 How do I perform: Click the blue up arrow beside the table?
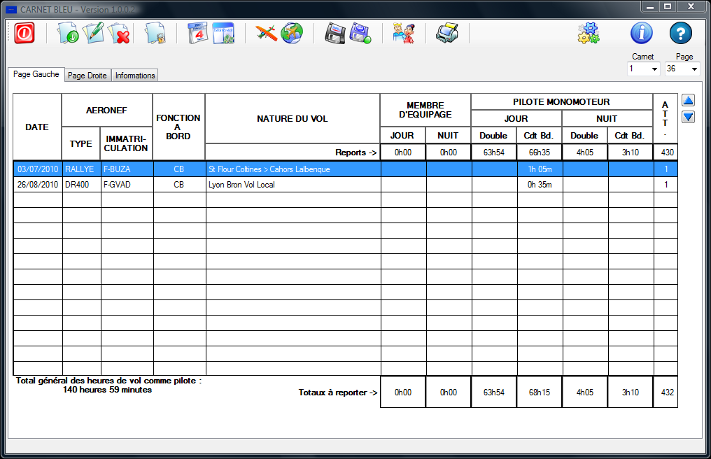tap(688, 100)
